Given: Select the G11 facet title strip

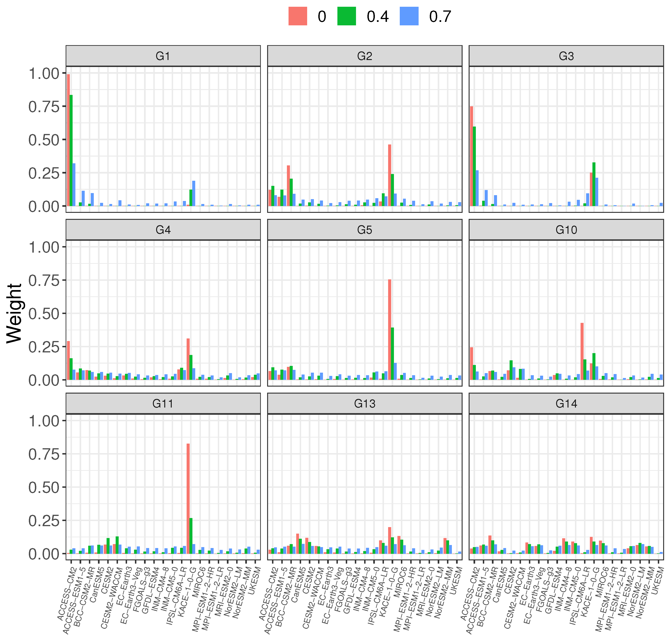Looking at the screenshot, I should [x=163, y=404].
